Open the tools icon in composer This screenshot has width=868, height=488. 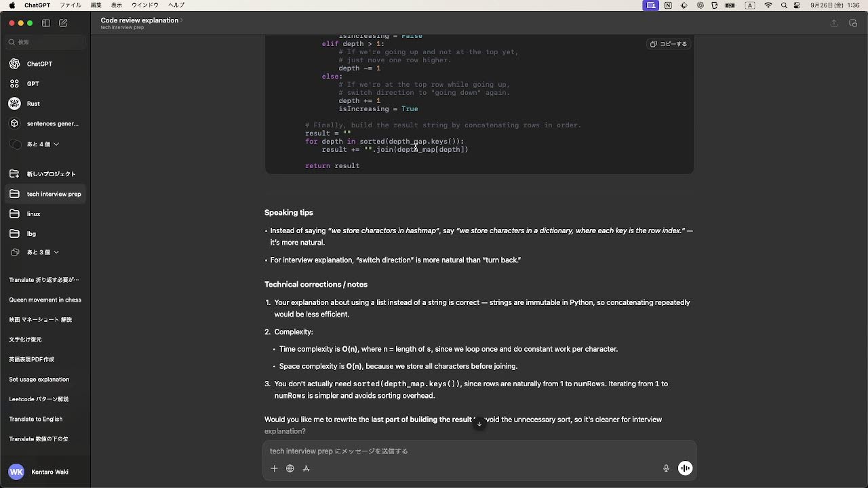click(307, 468)
